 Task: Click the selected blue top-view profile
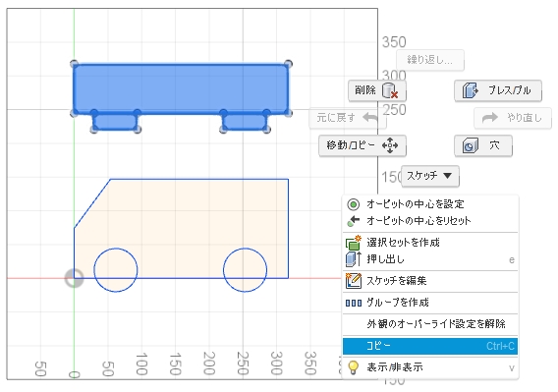pos(181,88)
